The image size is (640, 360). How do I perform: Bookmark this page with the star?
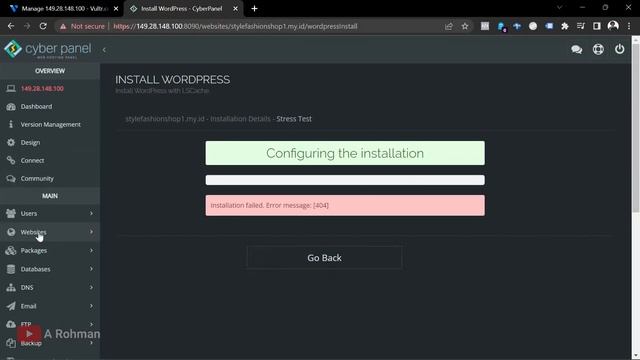coord(464,26)
